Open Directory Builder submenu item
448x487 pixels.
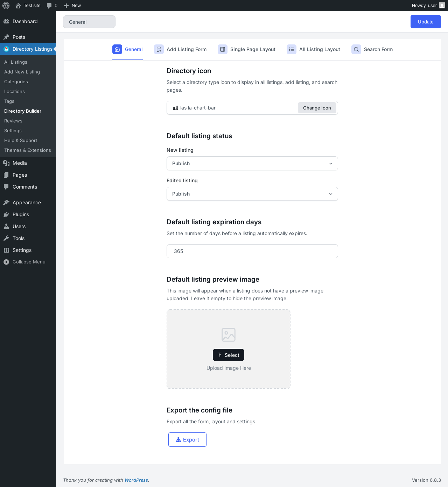point(23,111)
